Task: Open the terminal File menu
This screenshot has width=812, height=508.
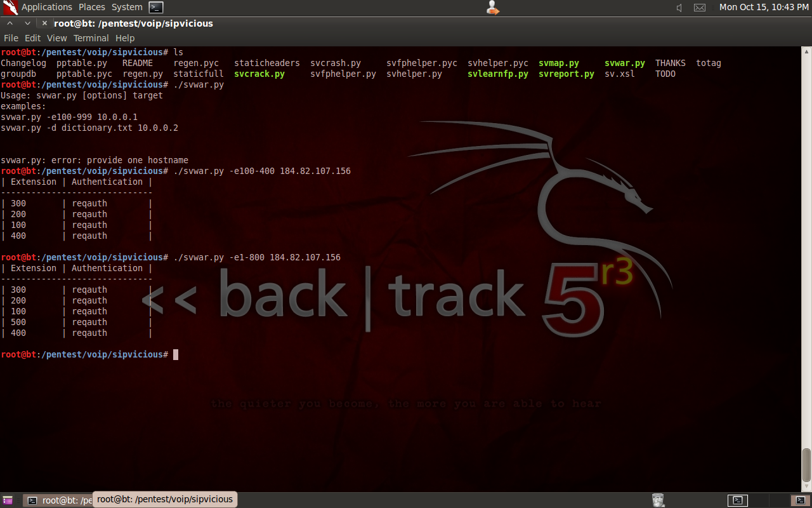Action: click(x=11, y=38)
